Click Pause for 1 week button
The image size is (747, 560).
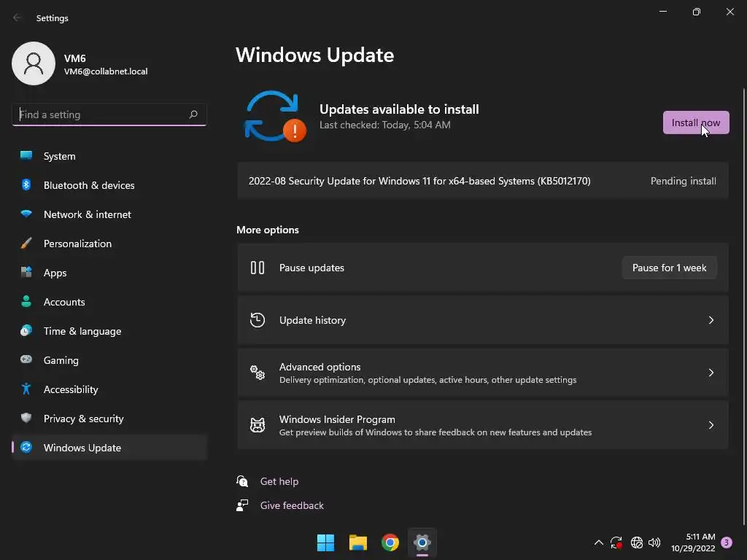pos(670,268)
